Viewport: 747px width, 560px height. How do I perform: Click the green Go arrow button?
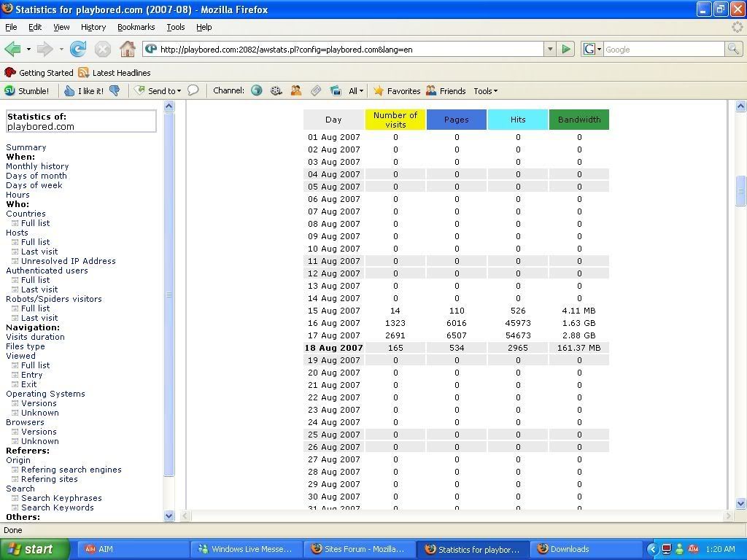[566, 50]
